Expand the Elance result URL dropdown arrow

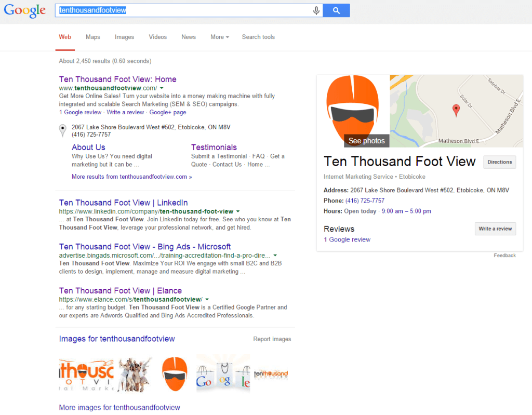point(207,300)
